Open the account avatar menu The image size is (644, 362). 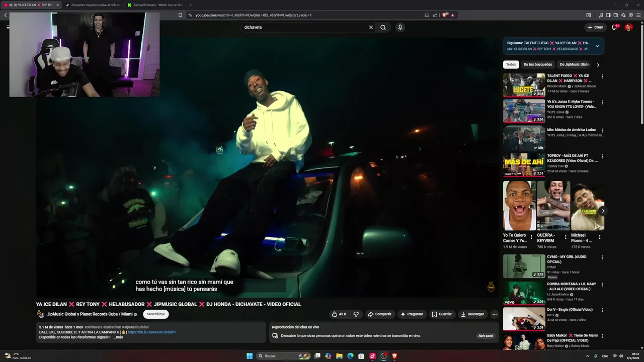point(628,28)
